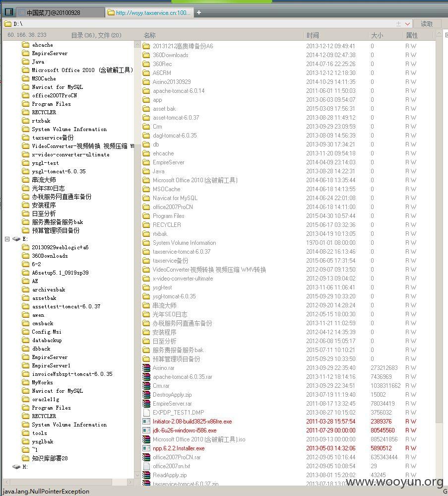Open Aisino20130929 folder icon
The width and height of the screenshot is (448, 496).
[146, 81]
